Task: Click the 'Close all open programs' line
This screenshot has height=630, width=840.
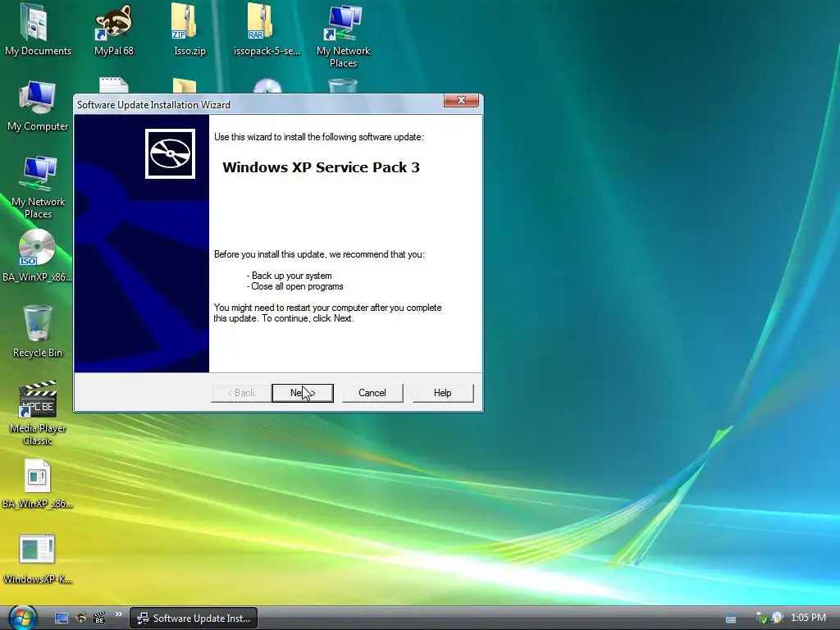Action: pyautogui.click(x=295, y=286)
